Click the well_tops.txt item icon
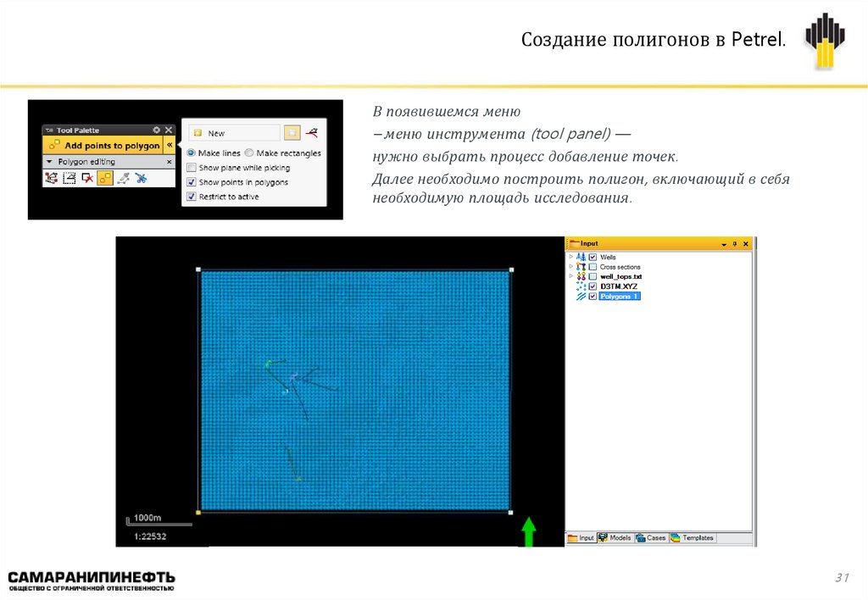Screen dimensions: 868x600 click(x=581, y=276)
